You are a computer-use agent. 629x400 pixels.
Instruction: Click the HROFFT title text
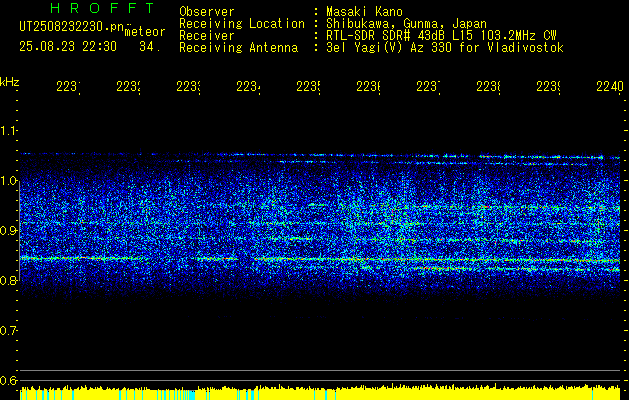click(102, 8)
